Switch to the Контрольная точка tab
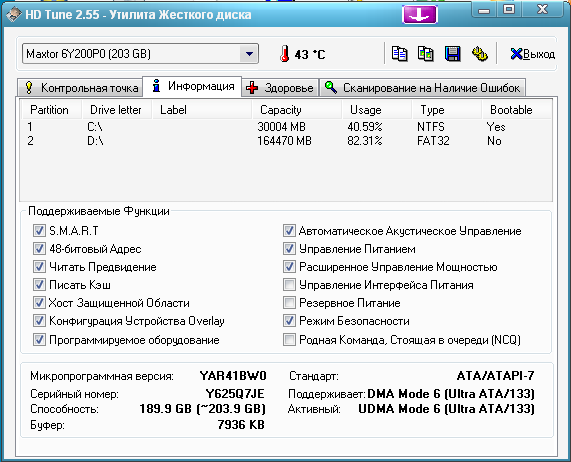Viewport: 571px width, 462px height. 80,88
